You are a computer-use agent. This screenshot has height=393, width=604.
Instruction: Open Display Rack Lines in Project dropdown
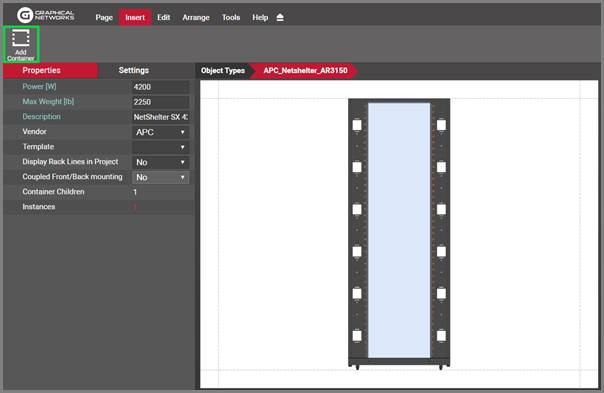[x=160, y=162]
